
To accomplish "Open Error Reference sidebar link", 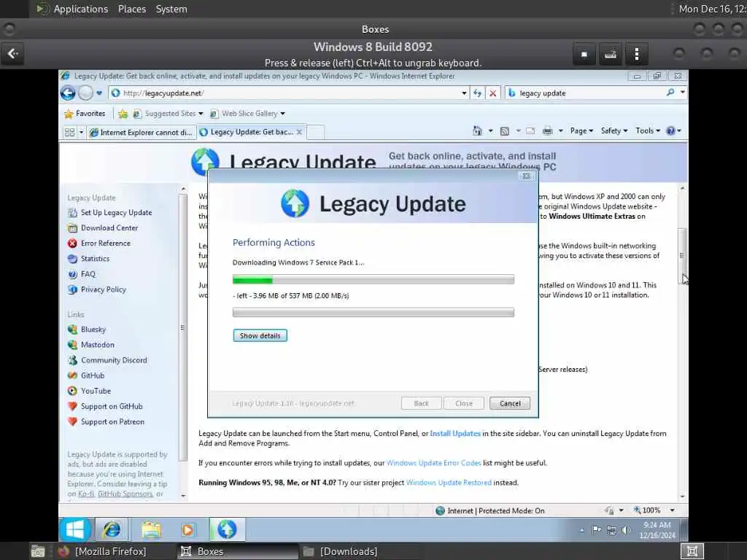I will (x=105, y=243).
